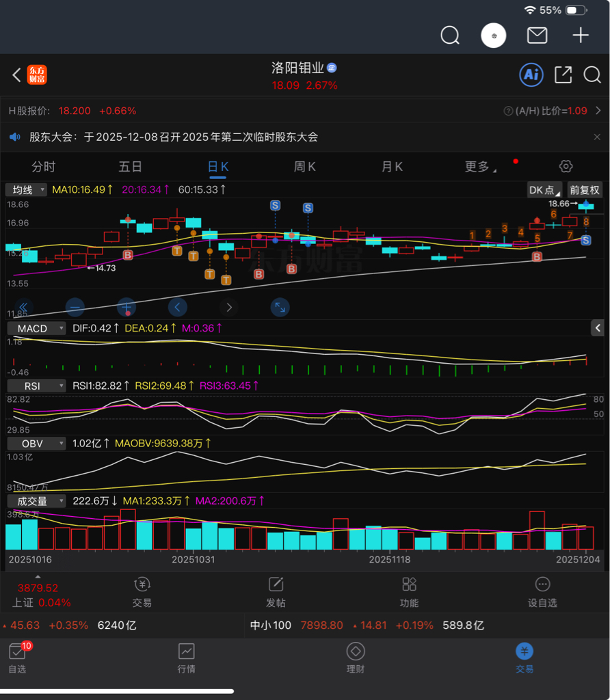Expand chart to fullscreen

[280, 307]
